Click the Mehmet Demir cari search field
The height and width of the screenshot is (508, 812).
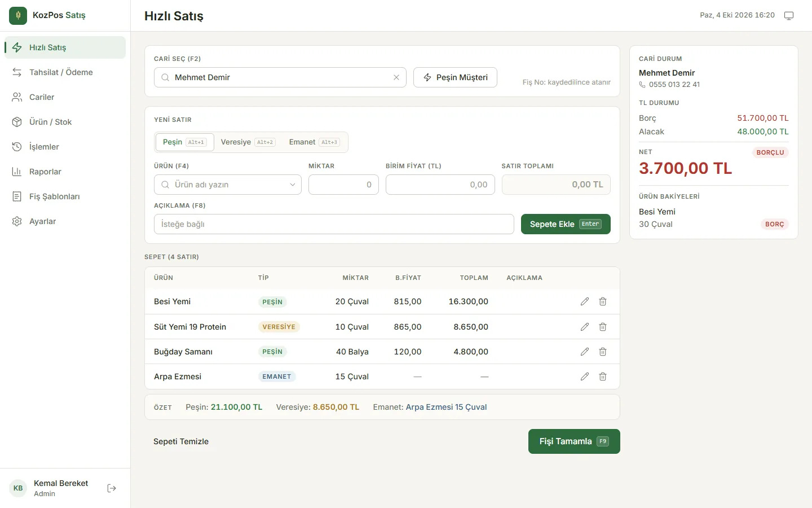[x=280, y=77]
